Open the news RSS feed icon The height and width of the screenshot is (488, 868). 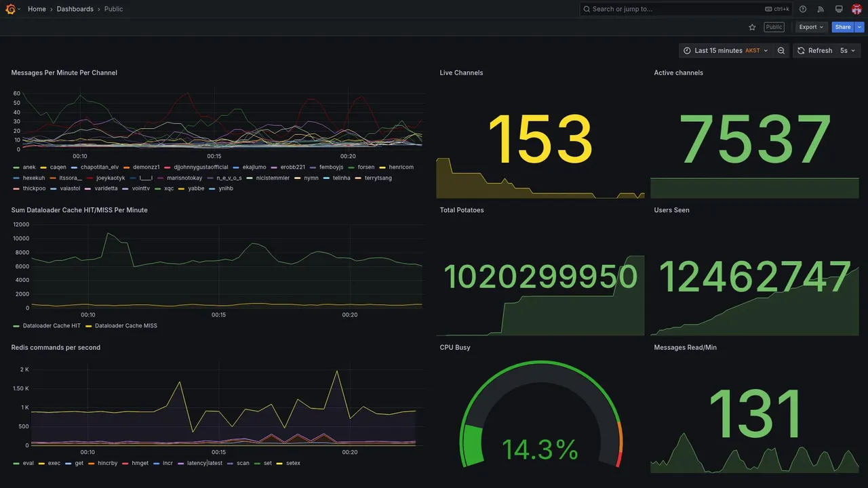pyautogui.click(x=821, y=9)
